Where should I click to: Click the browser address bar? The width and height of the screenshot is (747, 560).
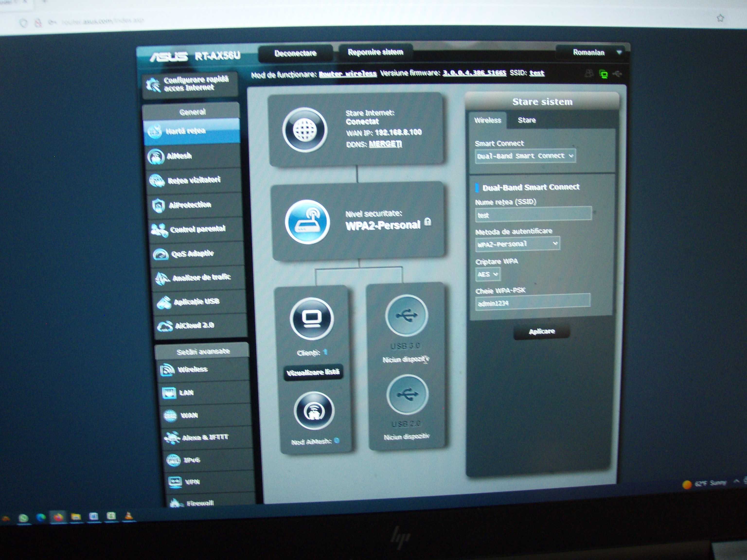pyautogui.click(x=372, y=21)
